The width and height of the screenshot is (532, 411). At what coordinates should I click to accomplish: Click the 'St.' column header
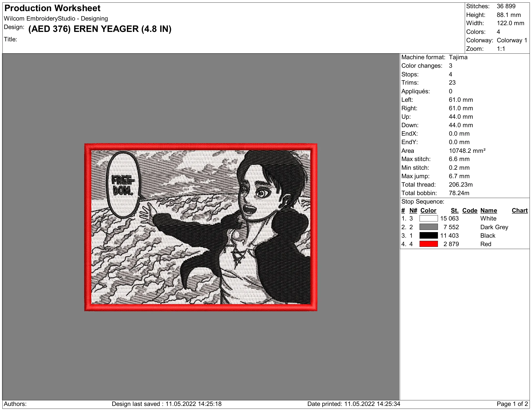(455, 210)
